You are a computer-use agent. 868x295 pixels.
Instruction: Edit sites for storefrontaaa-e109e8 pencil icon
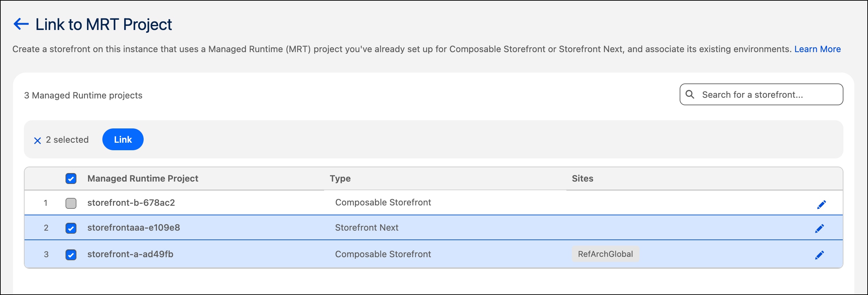point(819,228)
